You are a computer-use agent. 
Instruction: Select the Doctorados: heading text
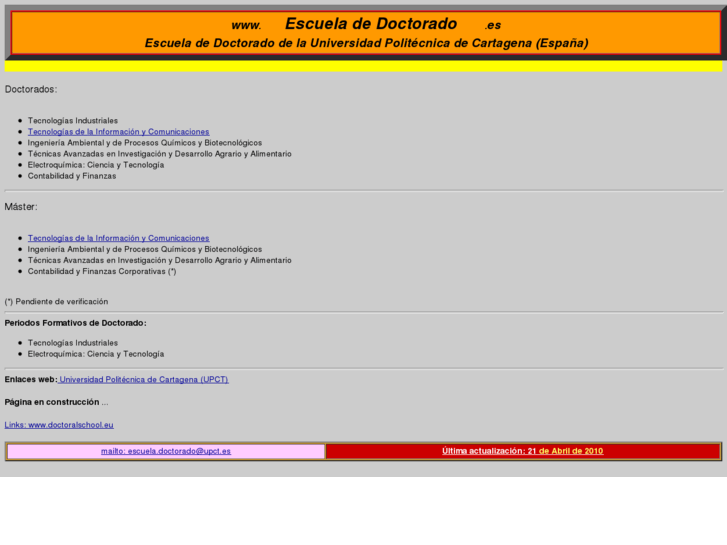[31, 89]
